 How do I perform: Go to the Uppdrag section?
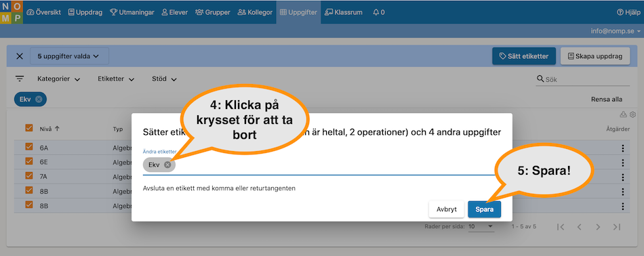[x=85, y=12]
